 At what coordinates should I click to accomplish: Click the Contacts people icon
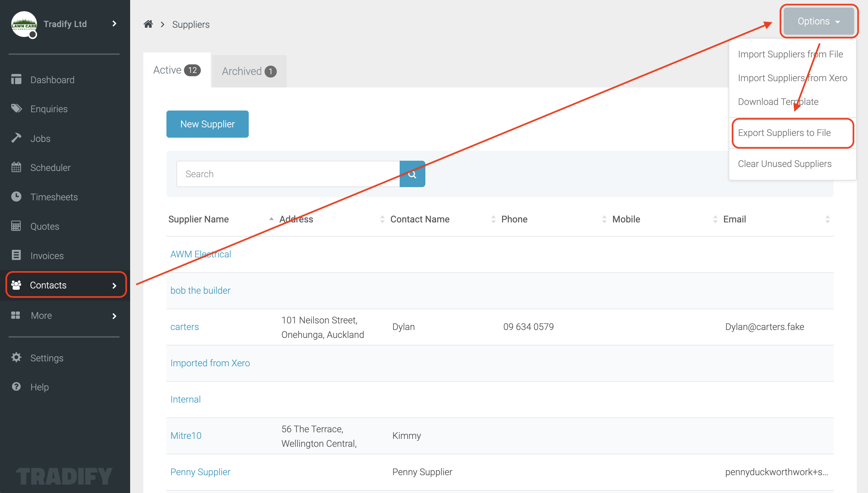click(16, 285)
